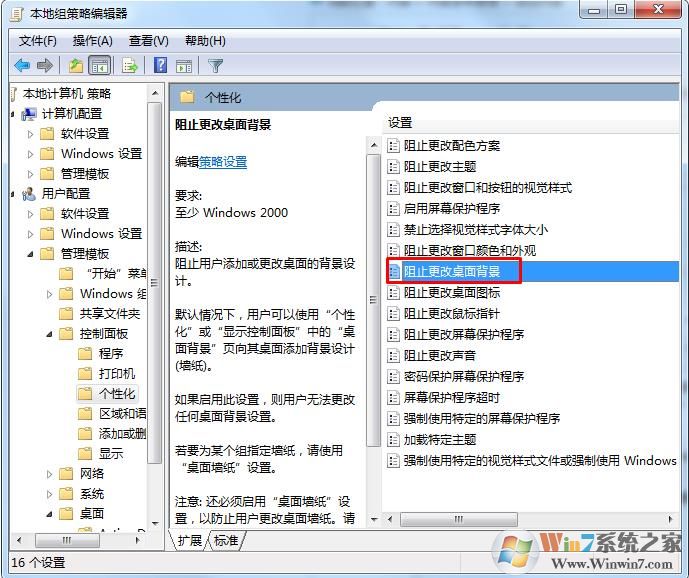The image size is (689, 578).
Task: Select 桌面 in the tree
Action: (92, 513)
